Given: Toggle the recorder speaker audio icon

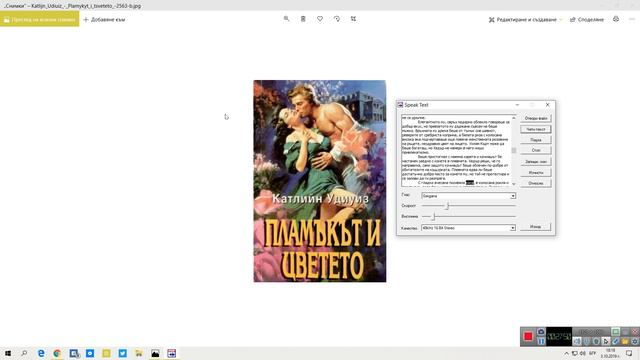Looking at the screenshot, I should (577, 341).
